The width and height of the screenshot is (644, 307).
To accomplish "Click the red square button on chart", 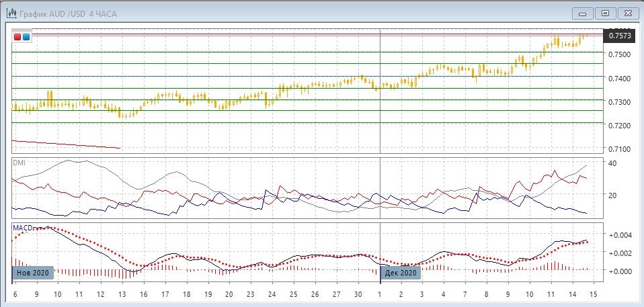I will click(x=17, y=37).
